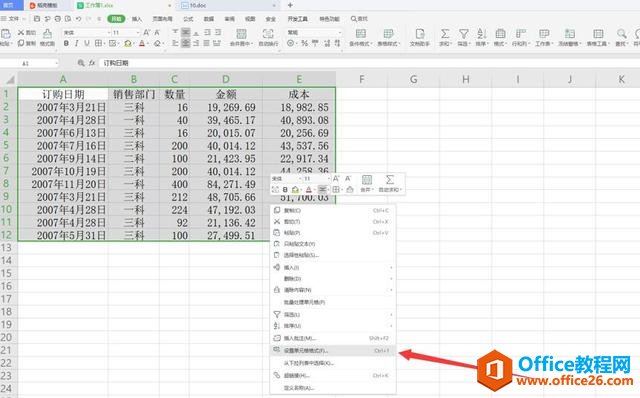
Task: Click the Select All corner above row 1
Action: [9, 79]
